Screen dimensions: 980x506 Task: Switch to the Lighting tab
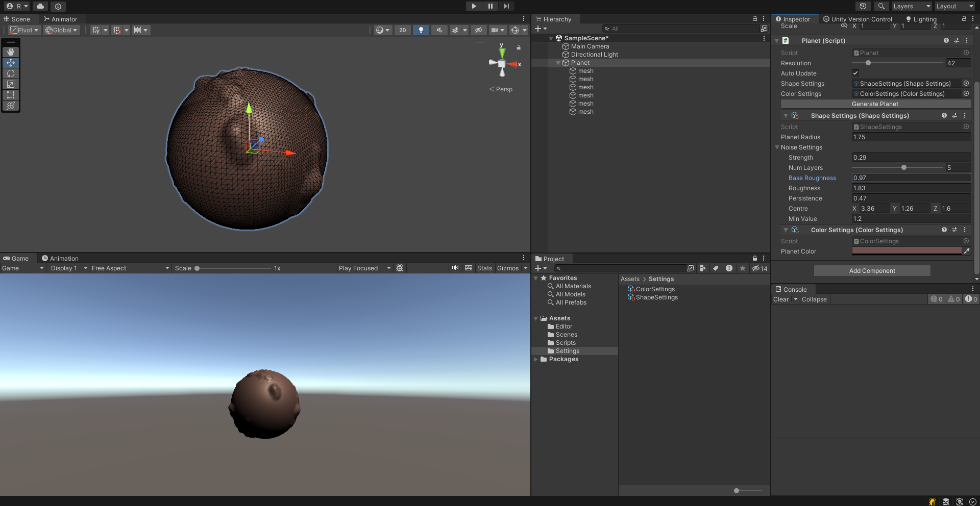tap(921, 19)
